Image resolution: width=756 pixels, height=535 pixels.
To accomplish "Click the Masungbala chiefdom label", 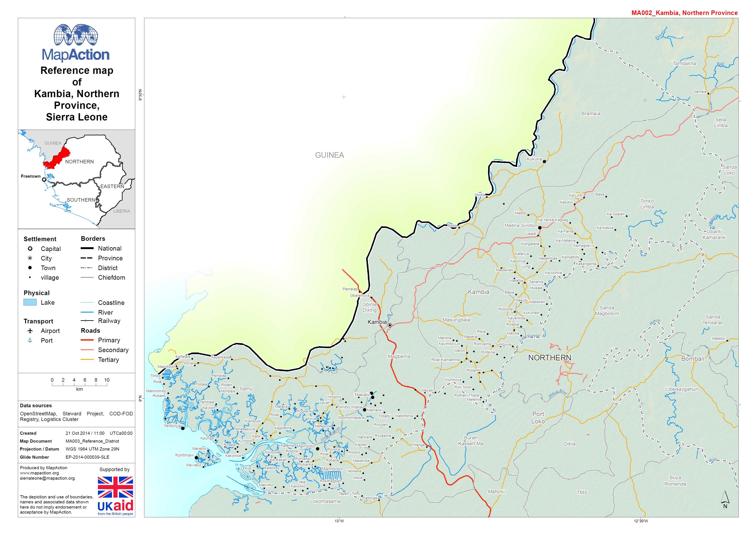I will 456,320.
